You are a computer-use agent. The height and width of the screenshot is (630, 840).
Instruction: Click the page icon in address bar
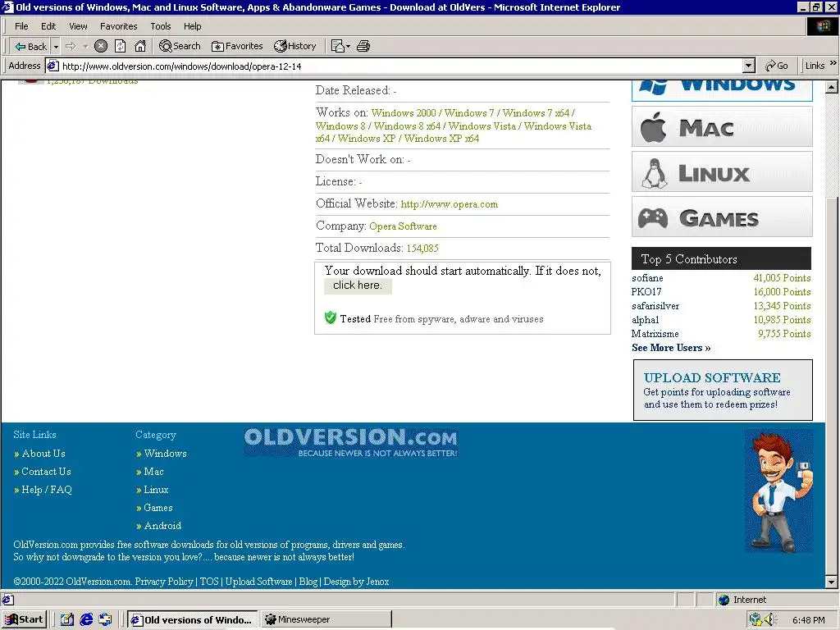[x=52, y=66]
